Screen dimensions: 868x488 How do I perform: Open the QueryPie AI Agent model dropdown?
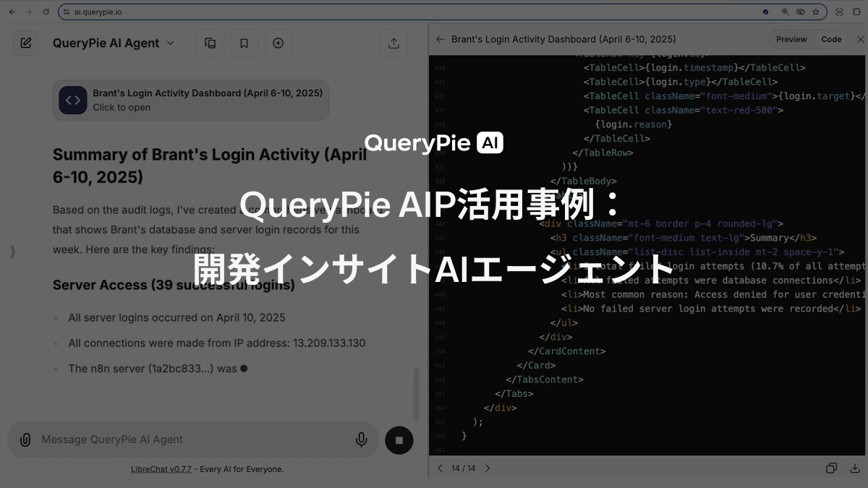click(x=114, y=43)
